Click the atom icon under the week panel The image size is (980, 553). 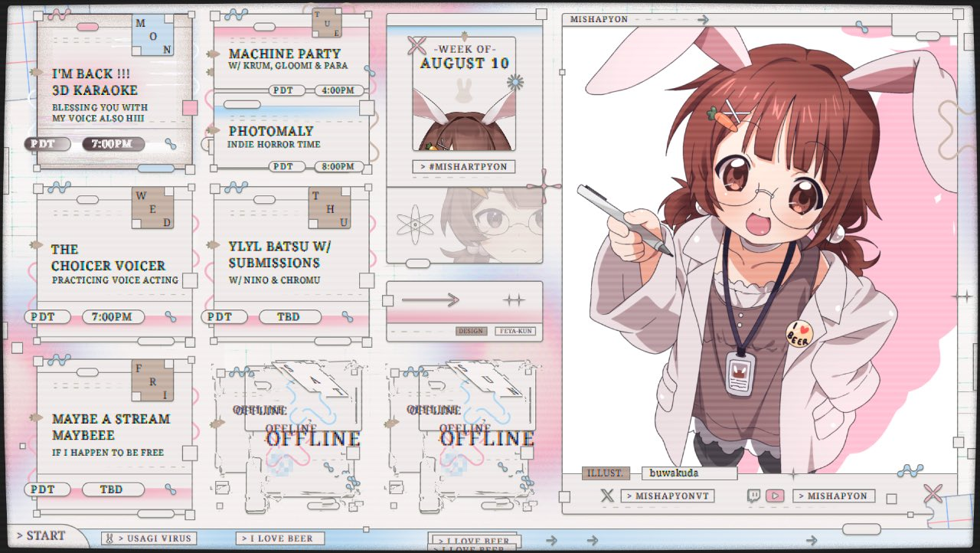click(415, 224)
